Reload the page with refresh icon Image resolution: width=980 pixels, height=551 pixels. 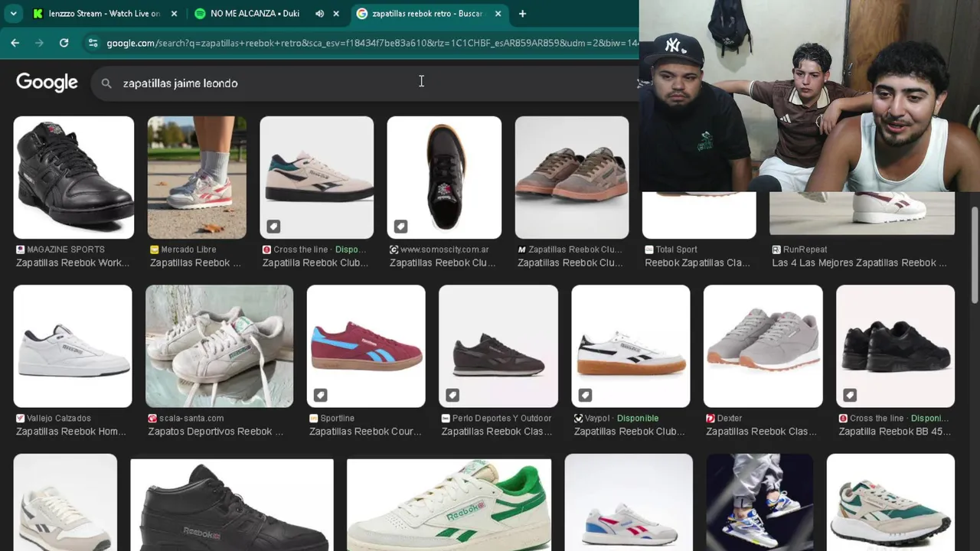(x=64, y=43)
